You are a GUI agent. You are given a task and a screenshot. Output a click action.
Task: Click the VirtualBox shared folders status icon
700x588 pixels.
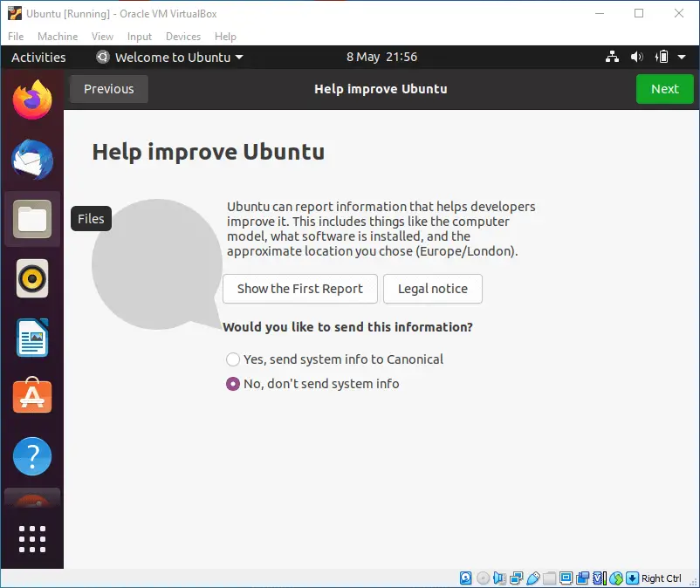coord(549,578)
